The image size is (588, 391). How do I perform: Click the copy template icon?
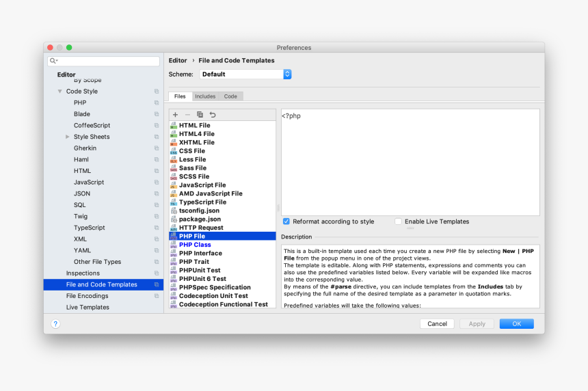tap(200, 115)
